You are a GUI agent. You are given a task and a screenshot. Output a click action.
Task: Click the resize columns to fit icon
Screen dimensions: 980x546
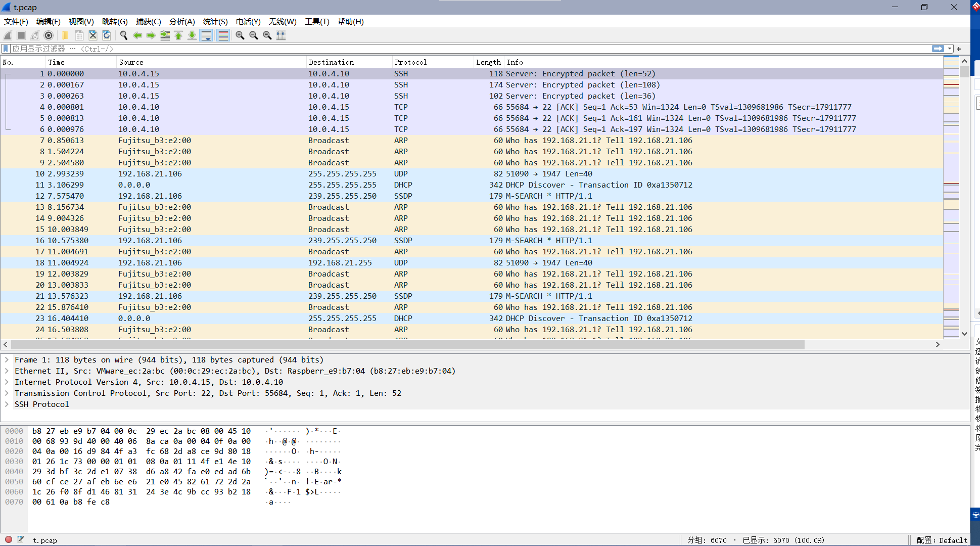[x=281, y=35]
